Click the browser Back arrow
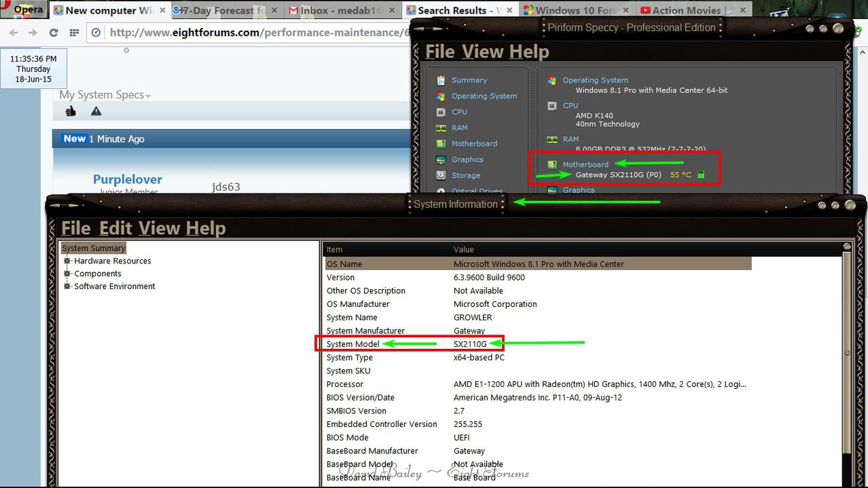 (14, 33)
